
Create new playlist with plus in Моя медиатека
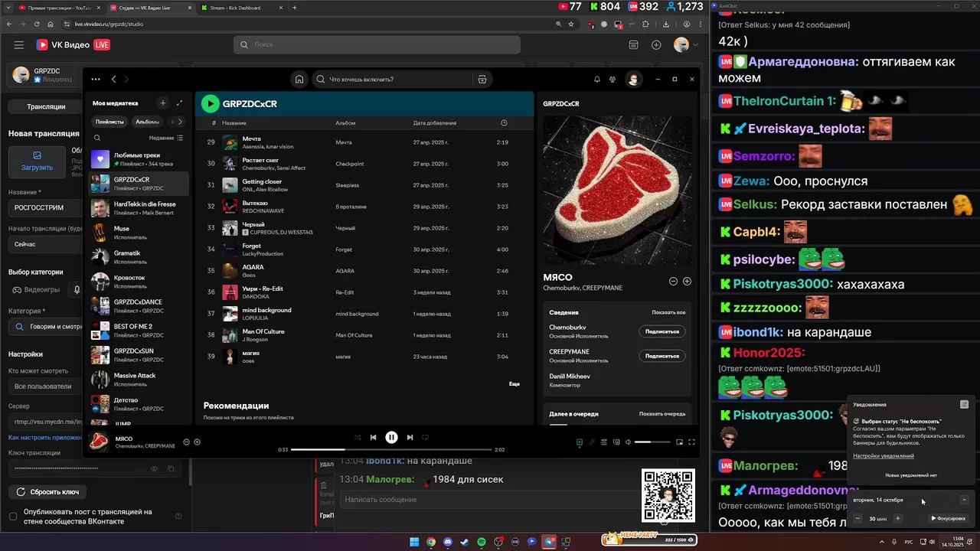[x=162, y=103]
